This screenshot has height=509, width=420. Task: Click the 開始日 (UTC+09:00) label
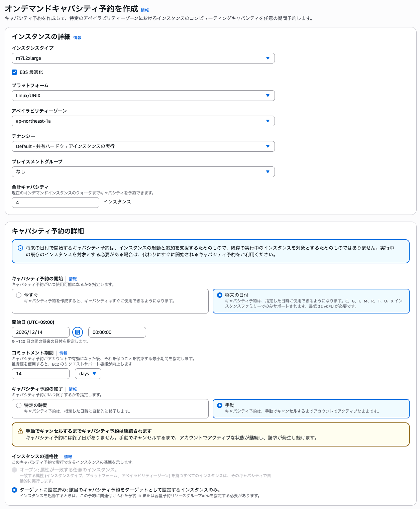33,322
